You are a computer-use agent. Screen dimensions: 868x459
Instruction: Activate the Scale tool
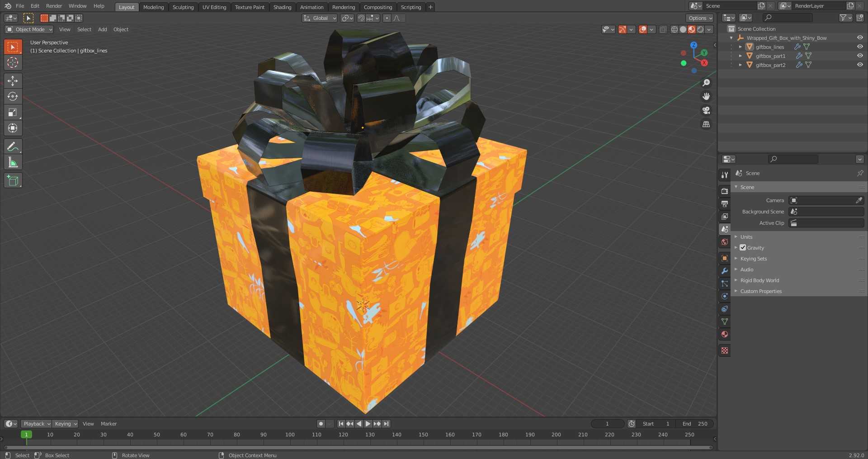[x=13, y=112]
